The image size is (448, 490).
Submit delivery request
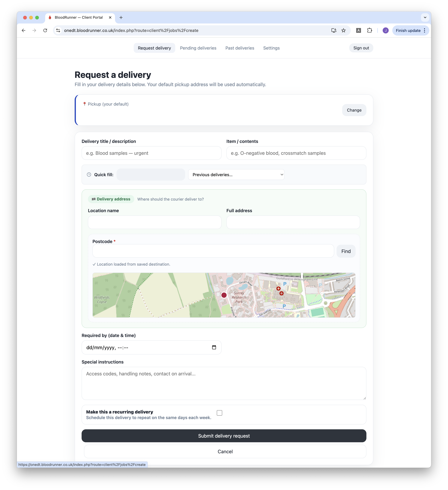tap(224, 436)
